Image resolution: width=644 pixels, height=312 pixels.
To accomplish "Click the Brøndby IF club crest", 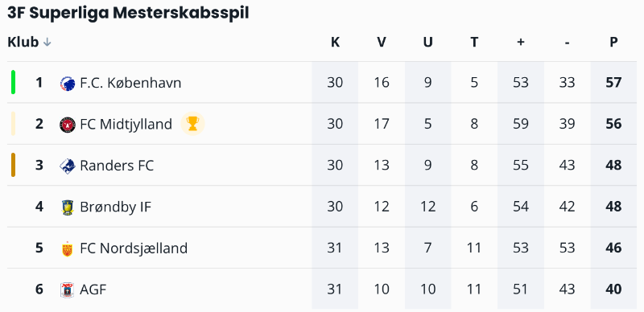I will [x=68, y=207].
